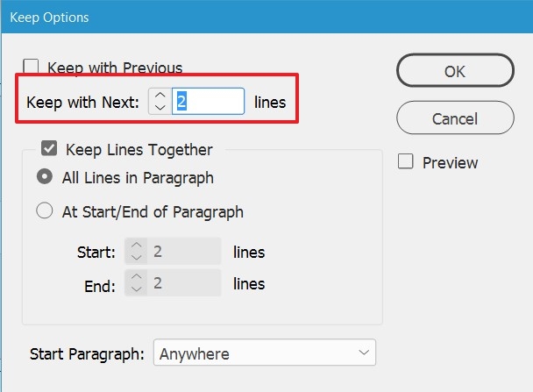The width and height of the screenshot is (533, 392).
Task: Click the End lines number field
Action: (x=184, y=283)
